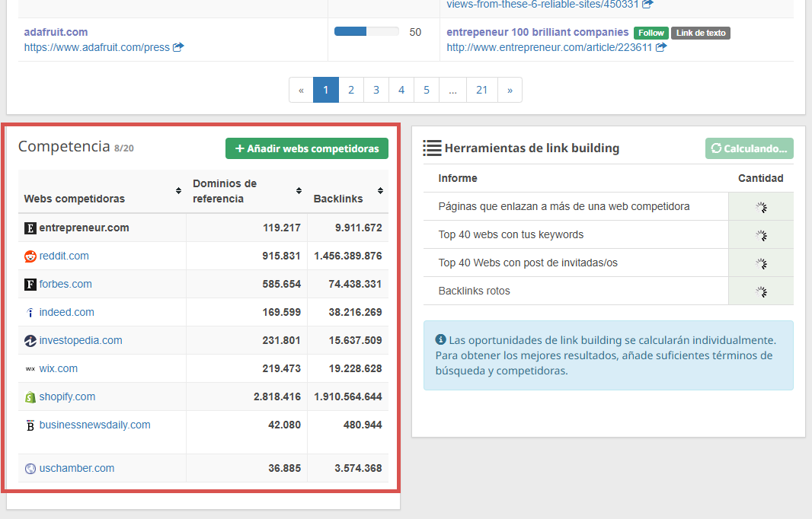
Task: Open external link icon beside adafruit.com/press URL
Action: 178,47
